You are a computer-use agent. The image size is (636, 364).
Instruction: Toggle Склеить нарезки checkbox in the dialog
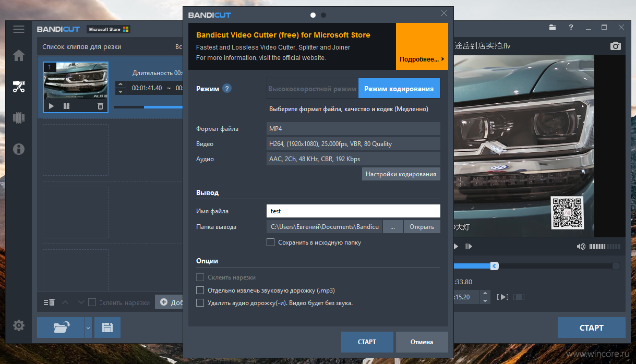[200, 277]
